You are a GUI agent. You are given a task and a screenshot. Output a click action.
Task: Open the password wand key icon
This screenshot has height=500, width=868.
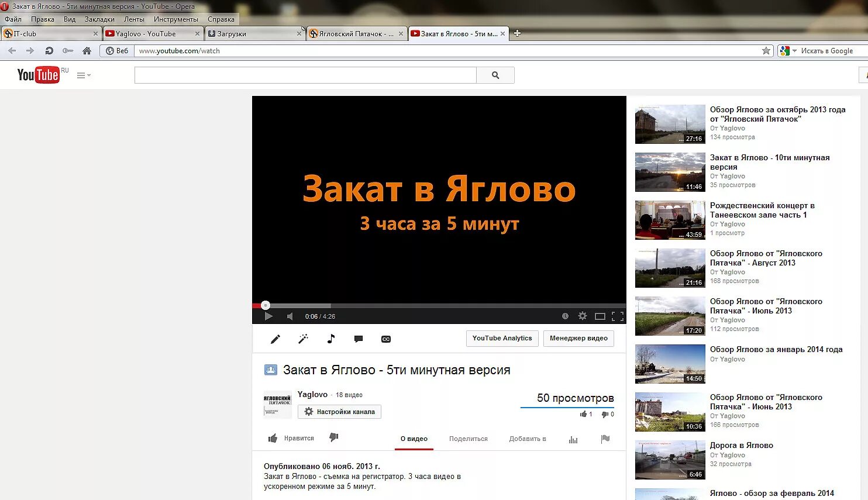click(x=68, y=51)
